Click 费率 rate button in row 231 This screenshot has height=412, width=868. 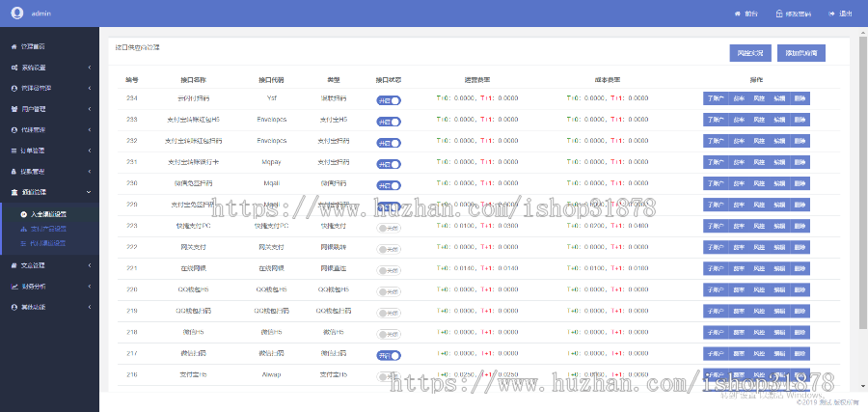[739, 162]
